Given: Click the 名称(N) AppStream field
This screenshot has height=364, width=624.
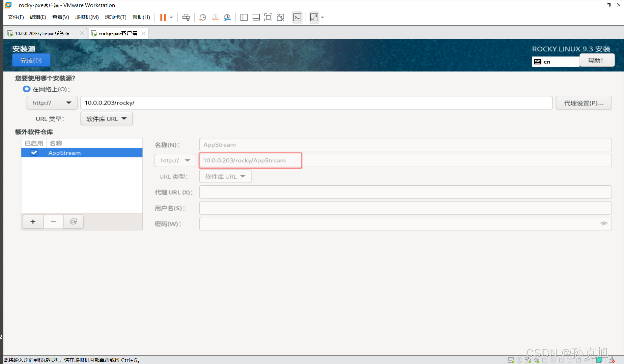Looking at the screenshot, I should tap(405, 145).
